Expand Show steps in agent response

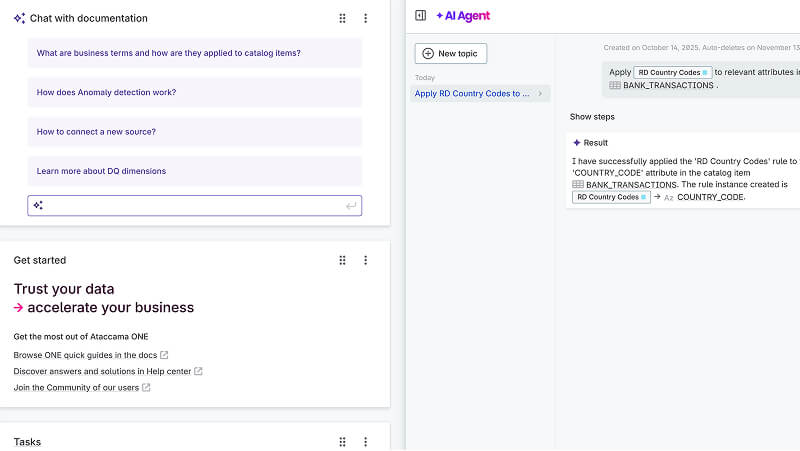click(592, 117)
